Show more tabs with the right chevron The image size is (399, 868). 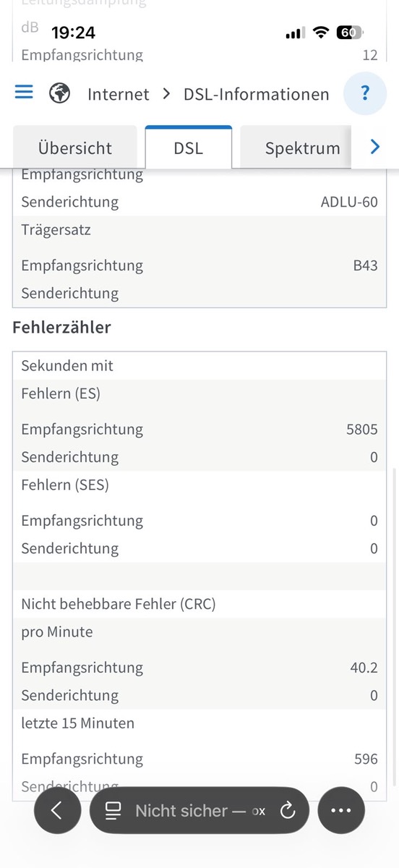point(374,147)
